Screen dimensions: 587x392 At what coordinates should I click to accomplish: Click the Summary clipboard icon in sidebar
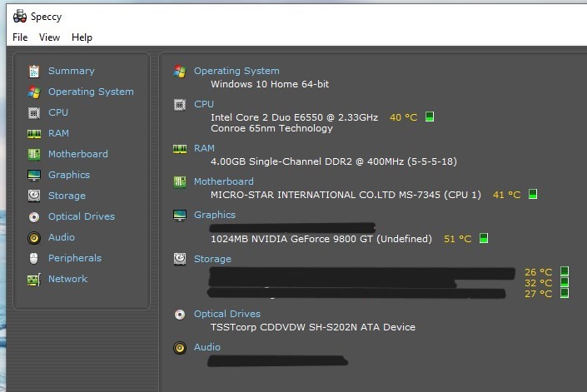(x=34, y=71)
